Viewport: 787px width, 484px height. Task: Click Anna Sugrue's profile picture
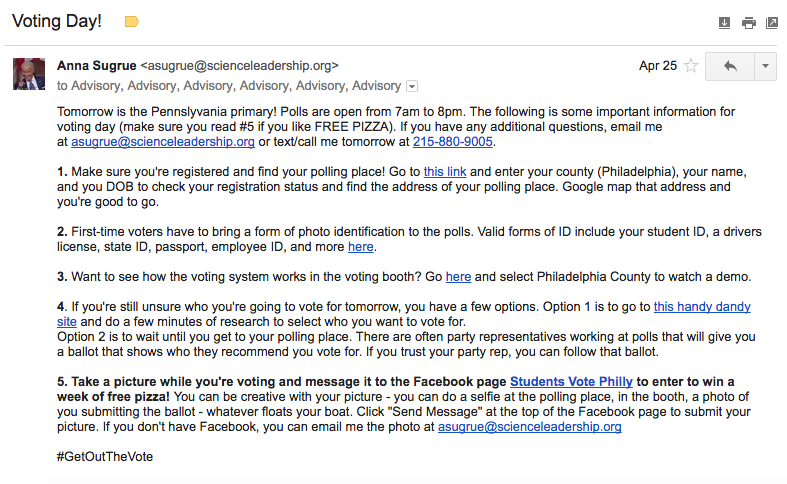(x=28, y=73)
